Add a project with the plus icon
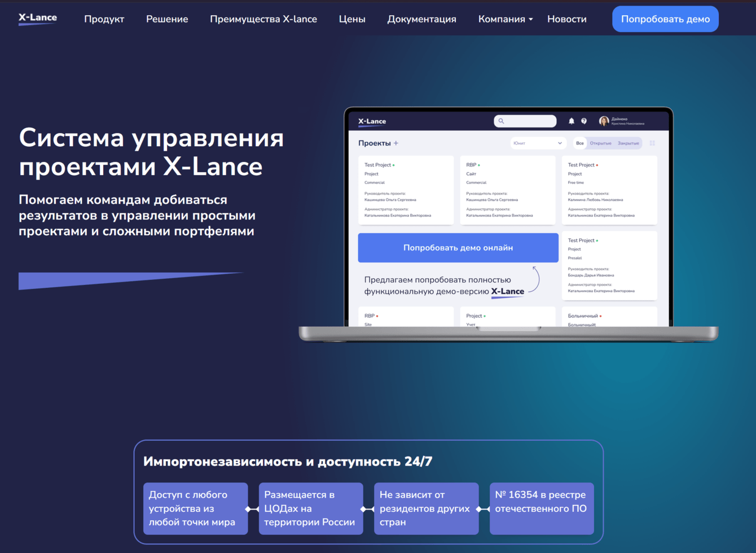The width and height of the screenshot is (756, 553). coord(396,143)
